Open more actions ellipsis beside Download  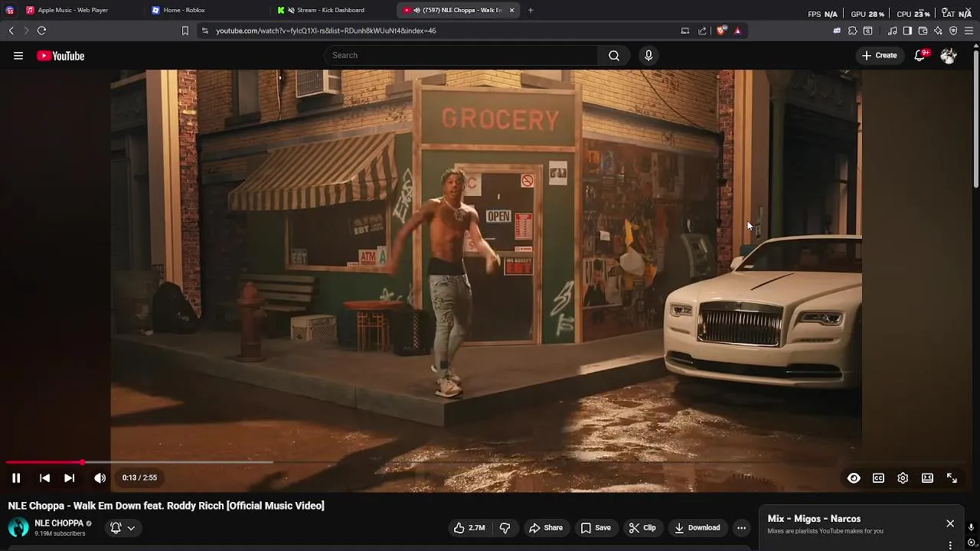(741, 527)
